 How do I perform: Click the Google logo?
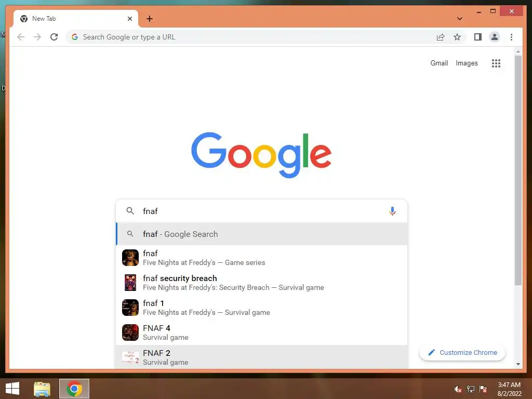pyautogui.click(x=261, y=155)
